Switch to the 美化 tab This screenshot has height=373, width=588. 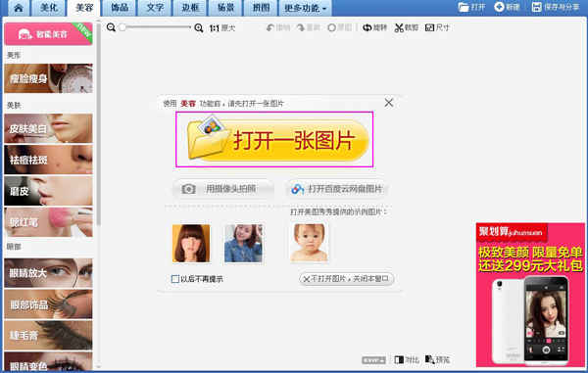coord(49,8)
